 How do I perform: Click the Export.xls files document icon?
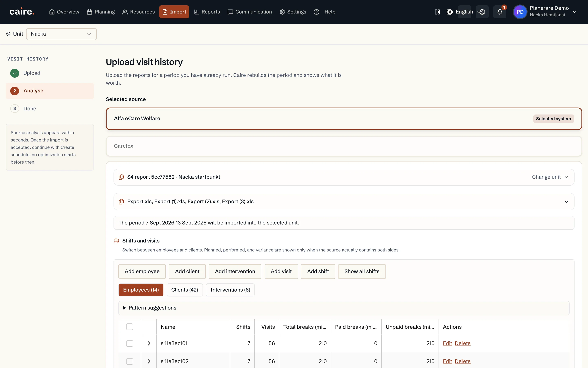[121, 202]
